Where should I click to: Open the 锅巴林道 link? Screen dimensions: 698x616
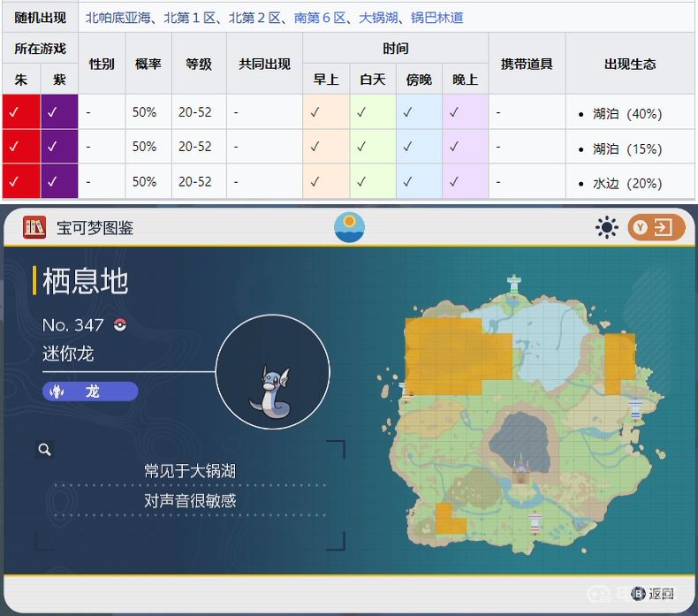[x=437, y=18]
